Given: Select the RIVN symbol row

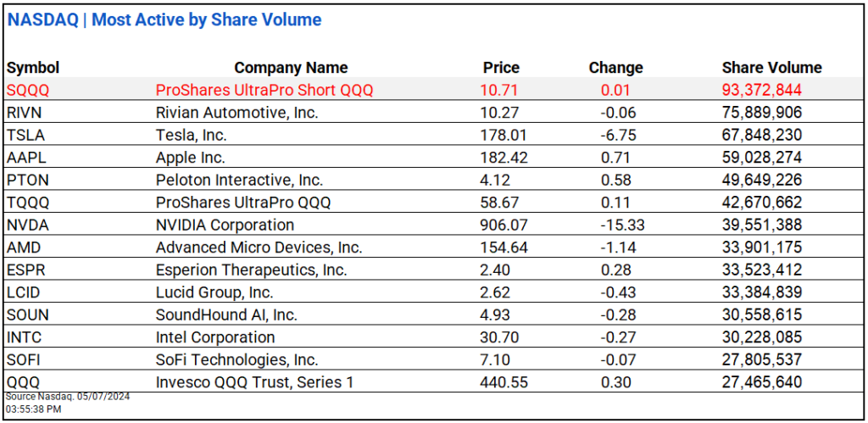Looking at the screenshot, I should (24, 112).
